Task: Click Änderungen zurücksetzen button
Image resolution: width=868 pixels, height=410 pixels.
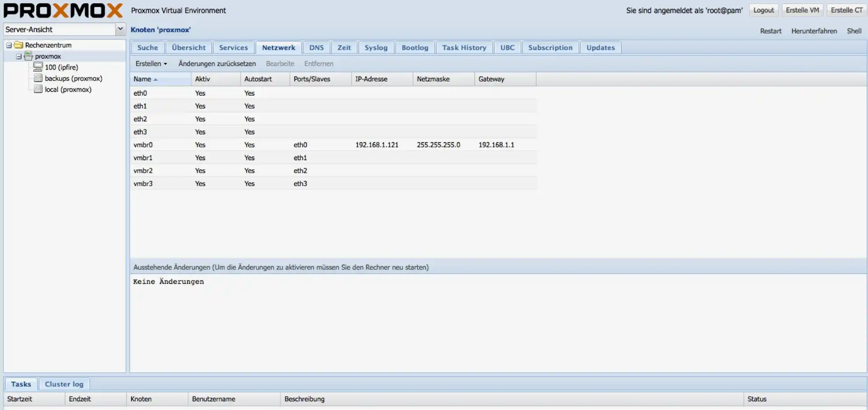Action: click(x=217, y=64)
